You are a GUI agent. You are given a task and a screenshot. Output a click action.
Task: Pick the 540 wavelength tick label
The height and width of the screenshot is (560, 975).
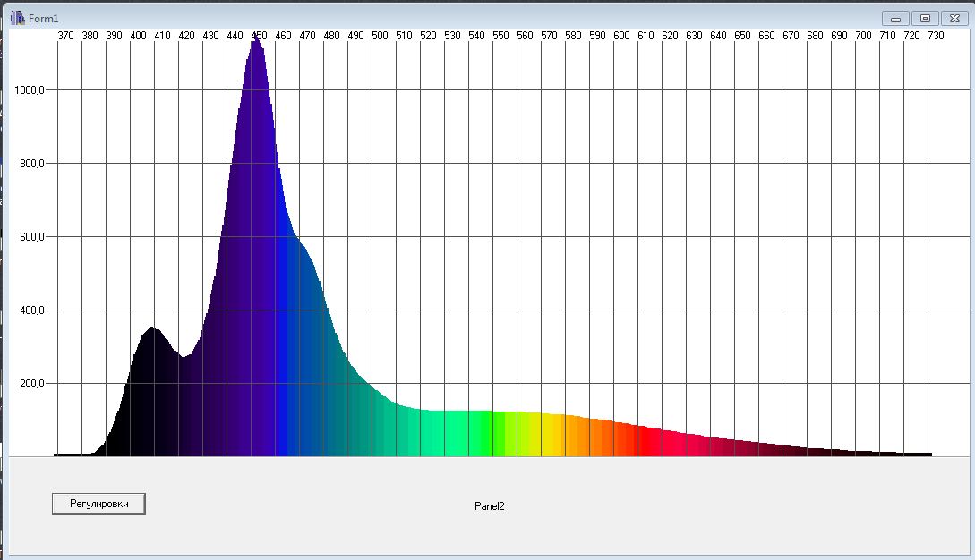(x=477, y=36)
